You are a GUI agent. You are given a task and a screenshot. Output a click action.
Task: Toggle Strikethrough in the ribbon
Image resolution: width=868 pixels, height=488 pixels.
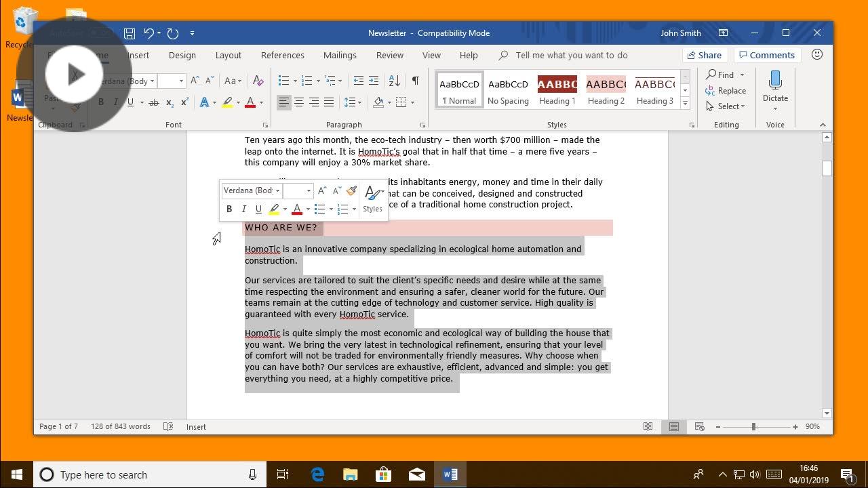tap(154, 102)
